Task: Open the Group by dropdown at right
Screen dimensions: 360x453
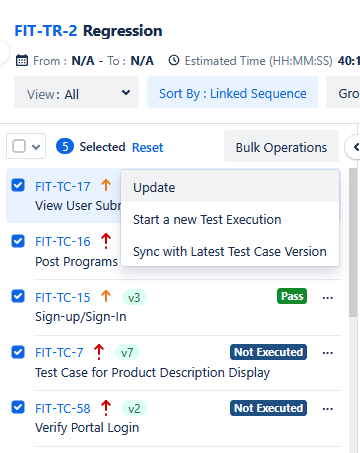Action: click(343, 92)
